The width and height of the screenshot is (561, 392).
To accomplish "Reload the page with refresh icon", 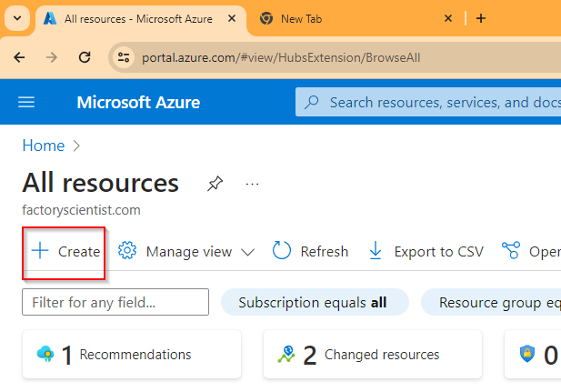I will 85,57.
